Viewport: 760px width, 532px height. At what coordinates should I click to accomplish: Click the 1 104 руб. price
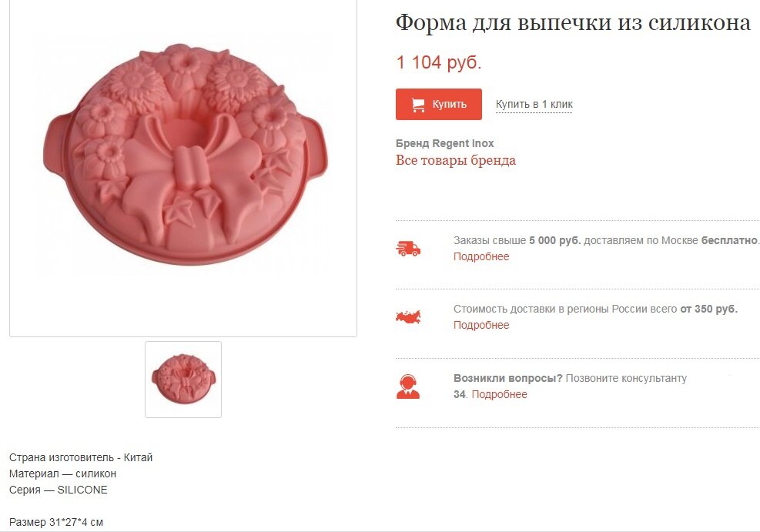[439, 62]
